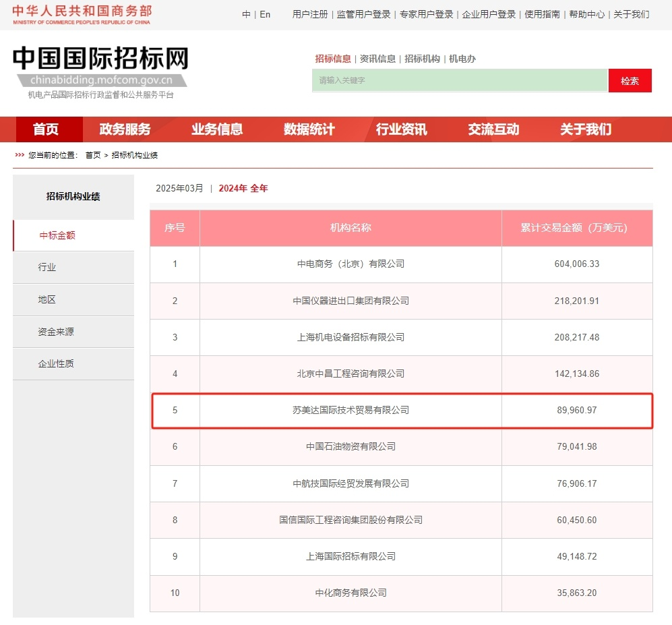672x625 pixels.
Task: Click 上海国际招标有限公司 row name
Action: click(x=350, y=556)
